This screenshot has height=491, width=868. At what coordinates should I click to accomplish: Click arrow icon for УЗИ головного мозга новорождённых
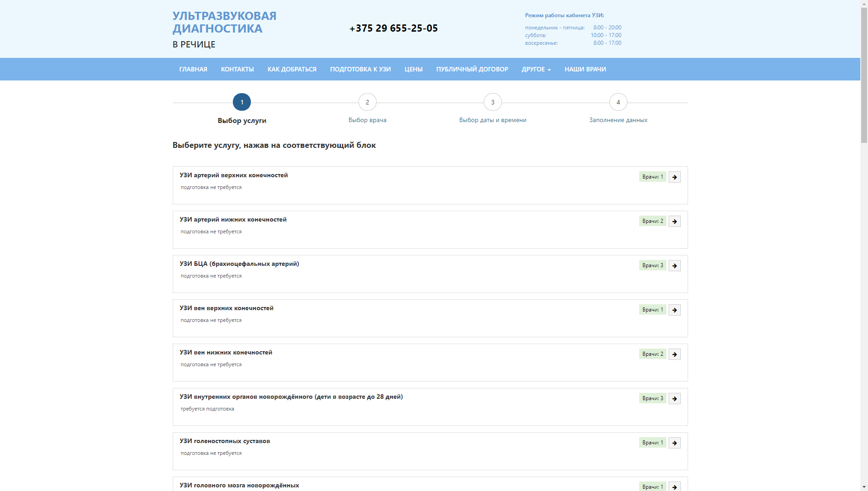(x=675, y=486)
